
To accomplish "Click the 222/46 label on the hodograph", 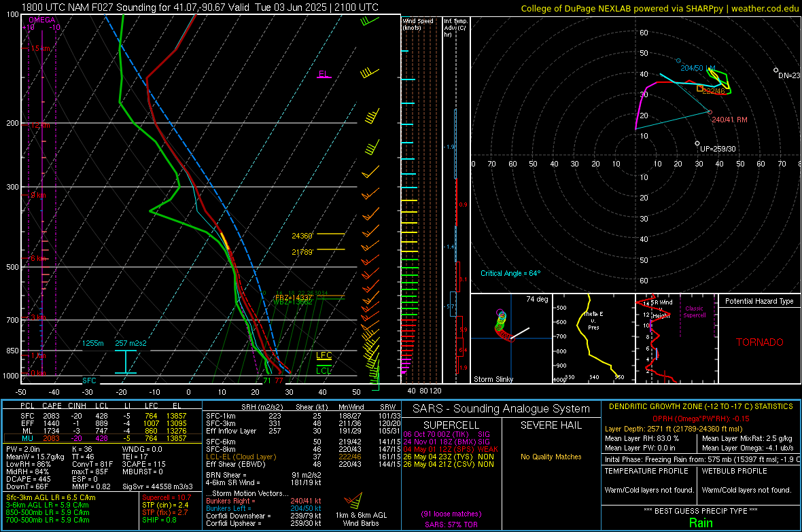I will (714, 91).
